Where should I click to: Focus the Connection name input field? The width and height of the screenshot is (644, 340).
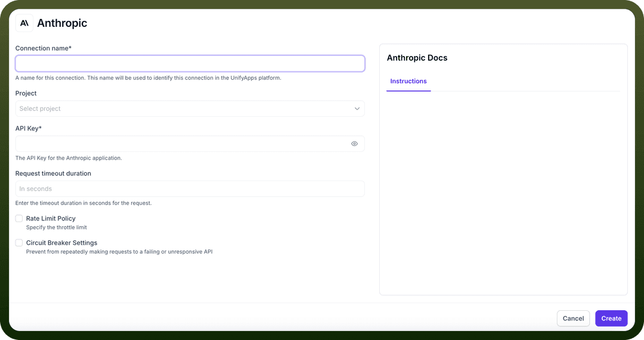point(190,64)
